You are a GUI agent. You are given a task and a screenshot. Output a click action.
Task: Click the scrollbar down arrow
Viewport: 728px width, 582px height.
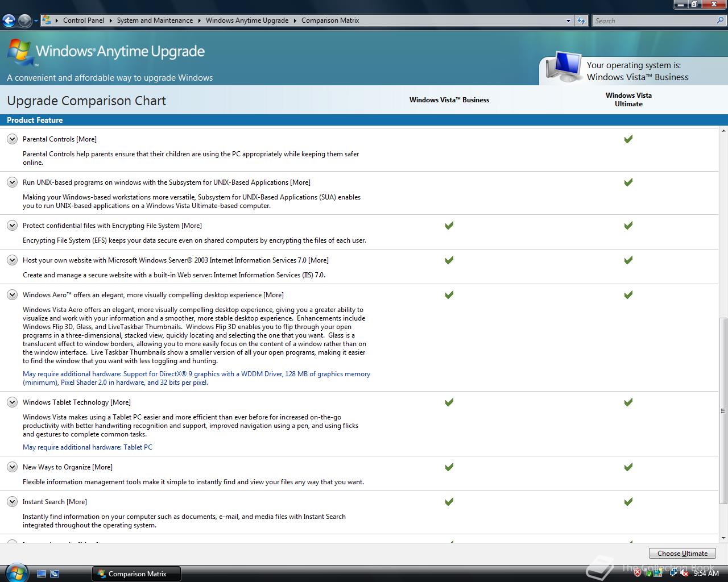(x=723, y=538)
